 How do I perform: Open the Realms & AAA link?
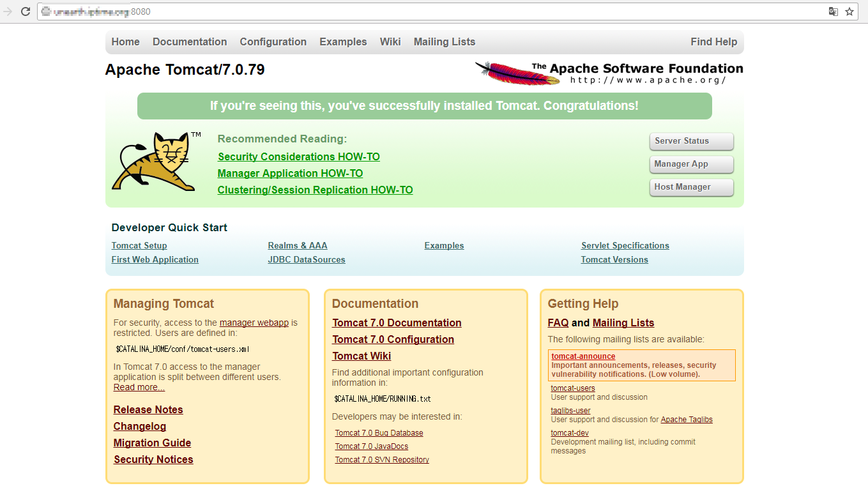(x=298, y=246)
